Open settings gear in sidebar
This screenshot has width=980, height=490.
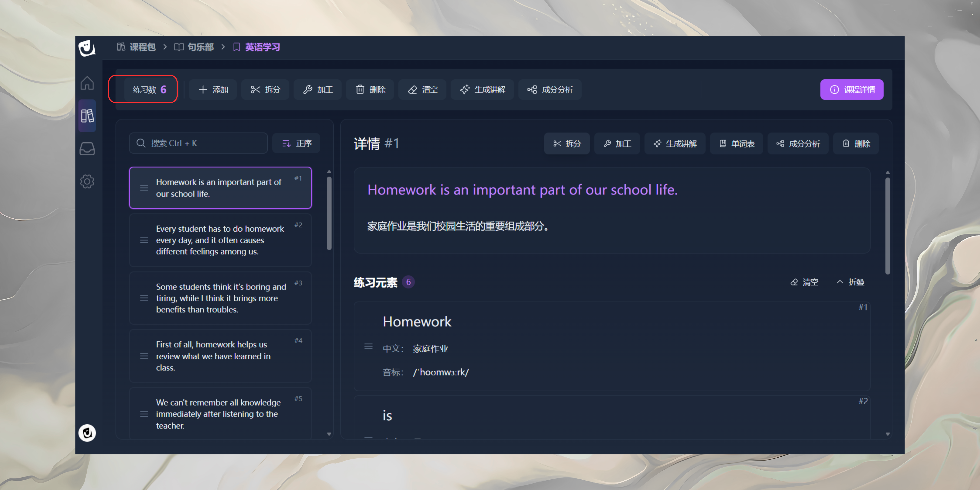click(87, 181)
